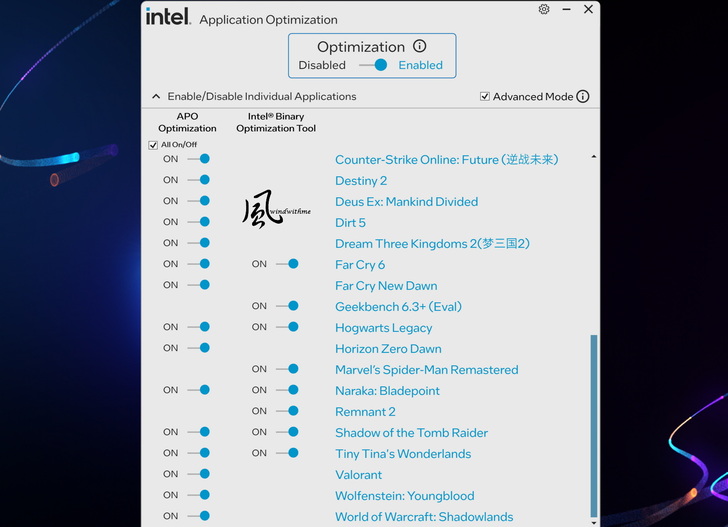Toggle Binary Optimization Tool for Far Cry 6

click(x=287, y=264)
